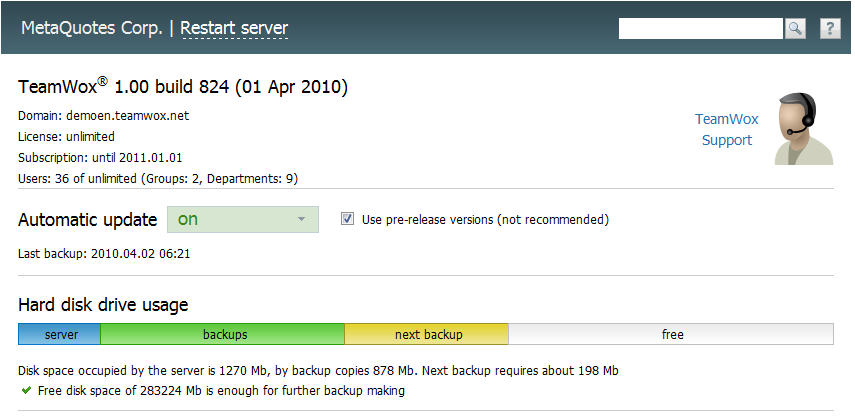Click the Restart server link
The image size is (855, 418).
(x=234, y=28)
